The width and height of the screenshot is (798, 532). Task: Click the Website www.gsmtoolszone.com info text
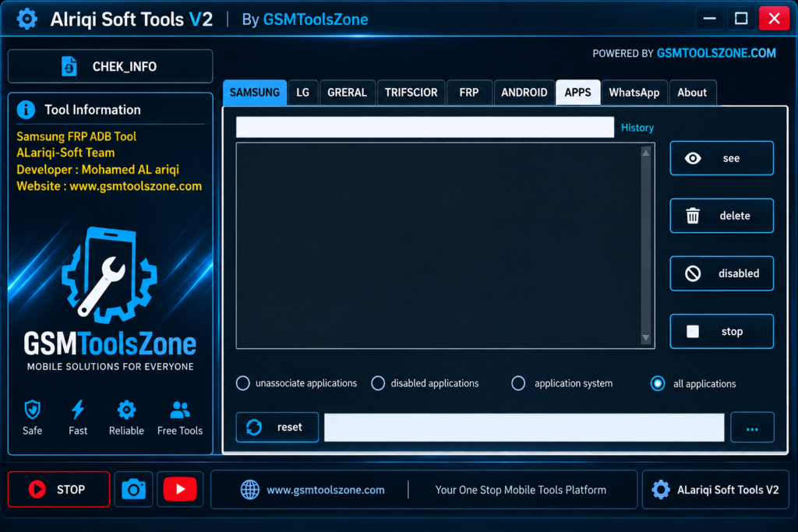(x=109, y=186)
